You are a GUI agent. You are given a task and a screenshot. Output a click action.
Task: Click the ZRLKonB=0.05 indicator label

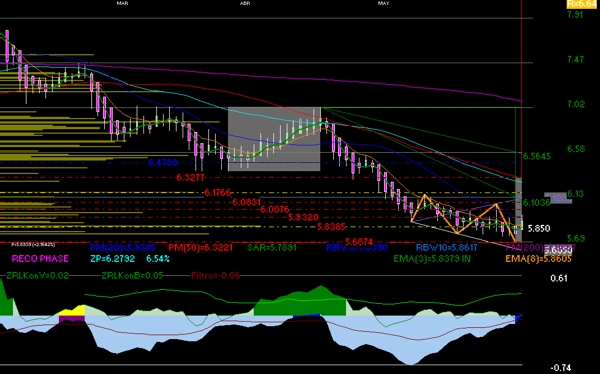click(x=132, y=276)
